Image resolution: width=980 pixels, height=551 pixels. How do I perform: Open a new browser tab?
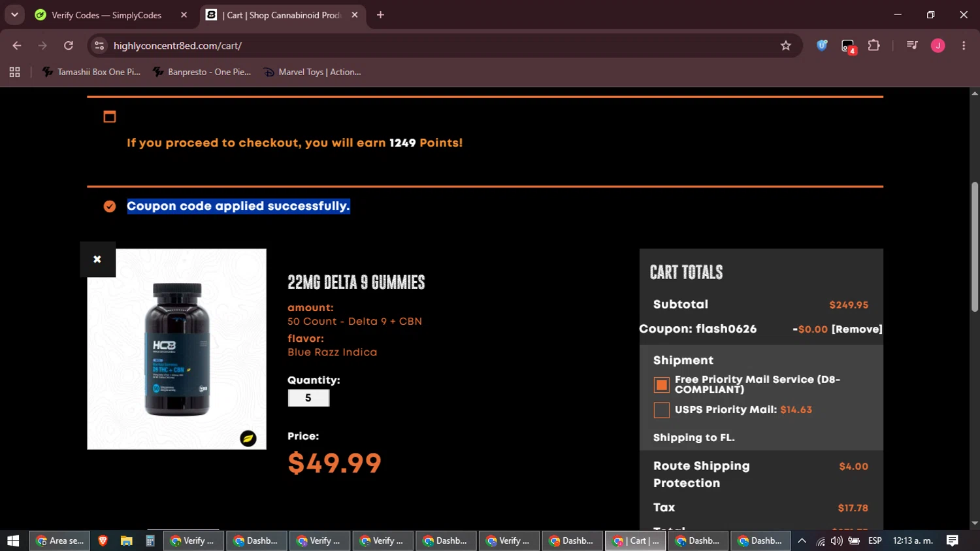point(380,15)
